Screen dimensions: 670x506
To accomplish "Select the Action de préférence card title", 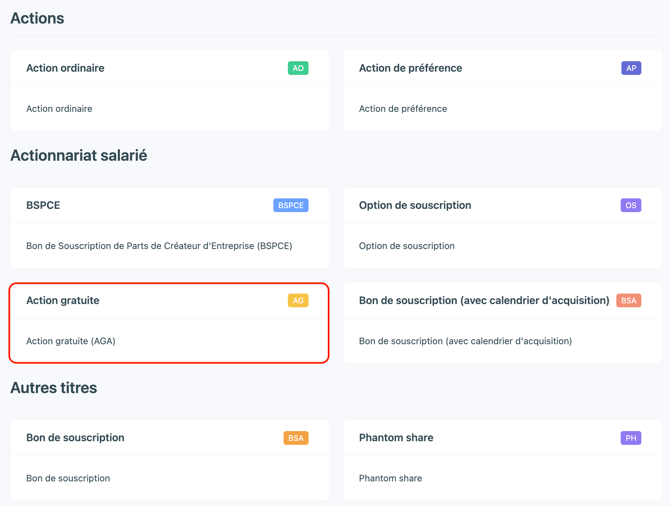I will point(410,68).
